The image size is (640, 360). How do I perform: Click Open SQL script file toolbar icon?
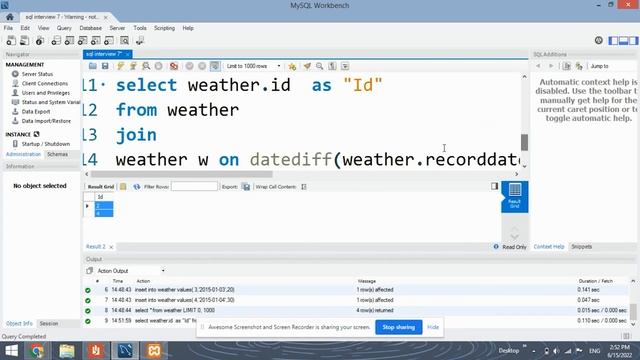[x=24, y=40]
